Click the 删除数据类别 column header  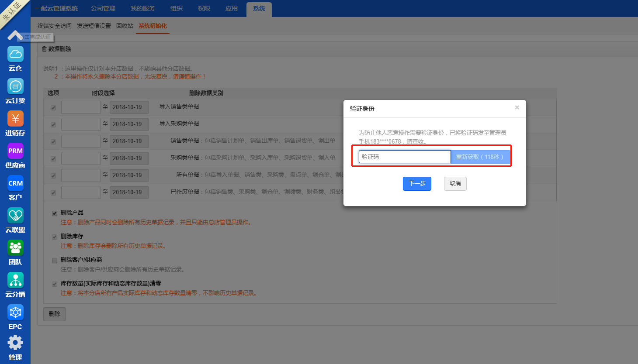pos(206,93)
